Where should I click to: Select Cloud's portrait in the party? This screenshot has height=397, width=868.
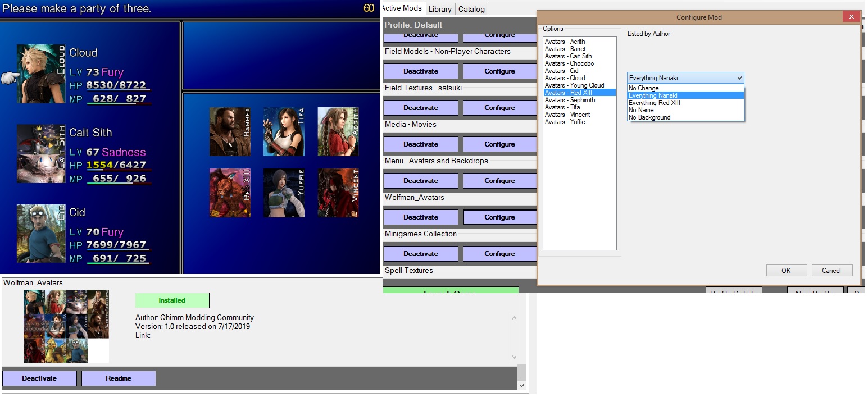(x=41, y=74)
